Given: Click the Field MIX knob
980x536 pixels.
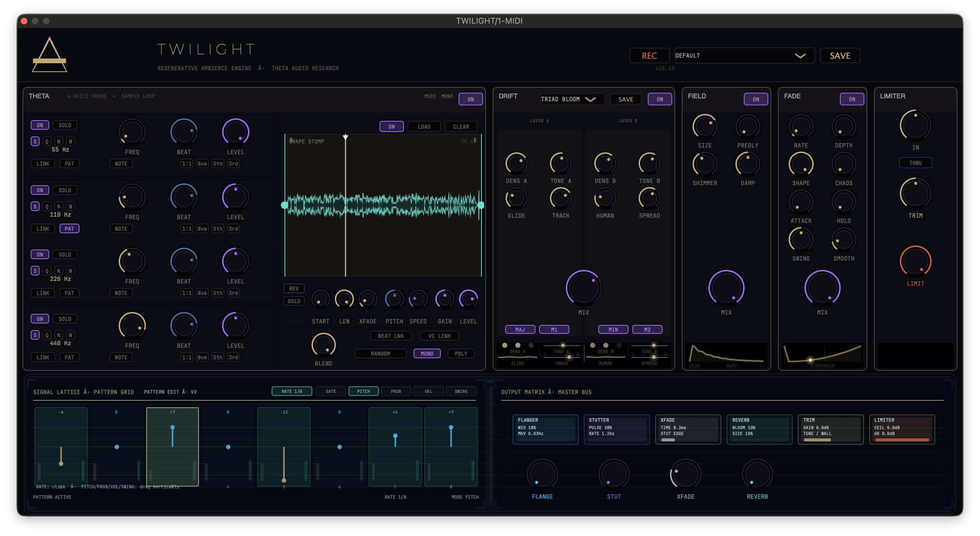Looking at the screenshot, I should point(726,288).
